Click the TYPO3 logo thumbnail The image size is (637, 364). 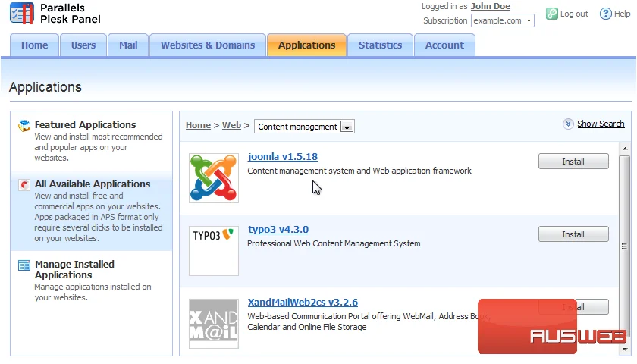pyautogui.click(x=214, y=251)
